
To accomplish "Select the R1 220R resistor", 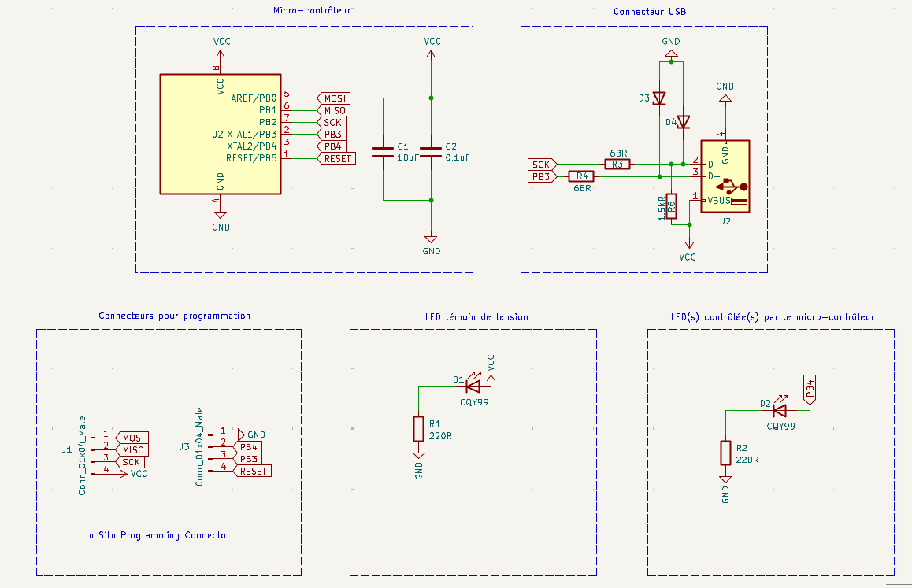I will [418, 429].
